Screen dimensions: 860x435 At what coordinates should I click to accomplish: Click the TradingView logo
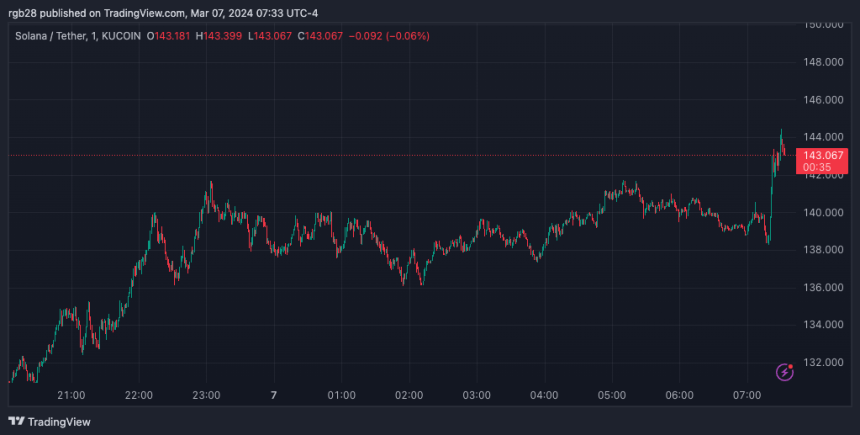tap(48, 421)
